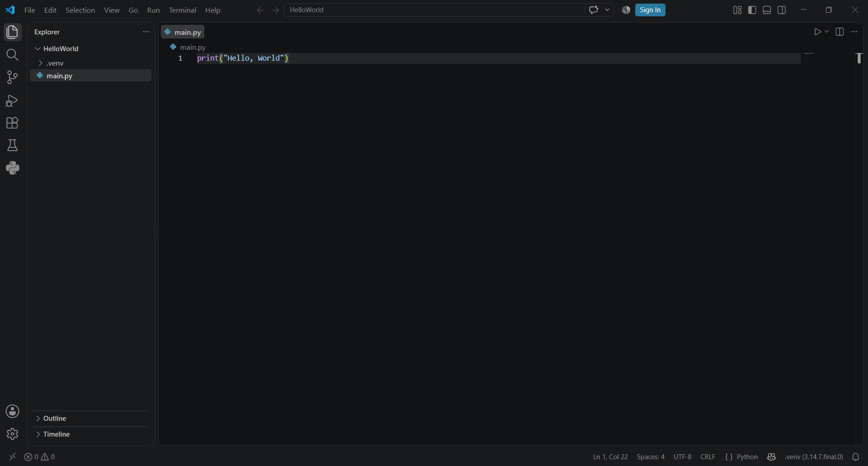Open the Explorer view in activity bar
The height and width of the screenshot is (466, 868).
(x=13, y=32)
